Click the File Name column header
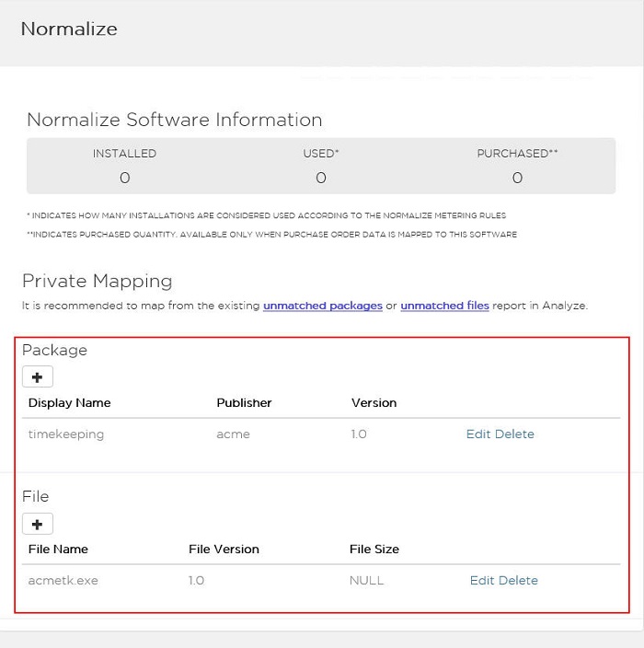The image size is (644, 648). click(58, 550)
